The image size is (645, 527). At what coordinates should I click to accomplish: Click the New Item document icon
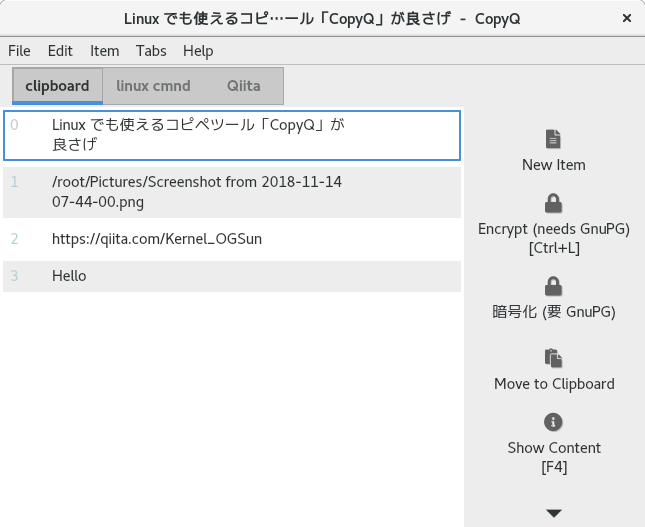(553, 139)
